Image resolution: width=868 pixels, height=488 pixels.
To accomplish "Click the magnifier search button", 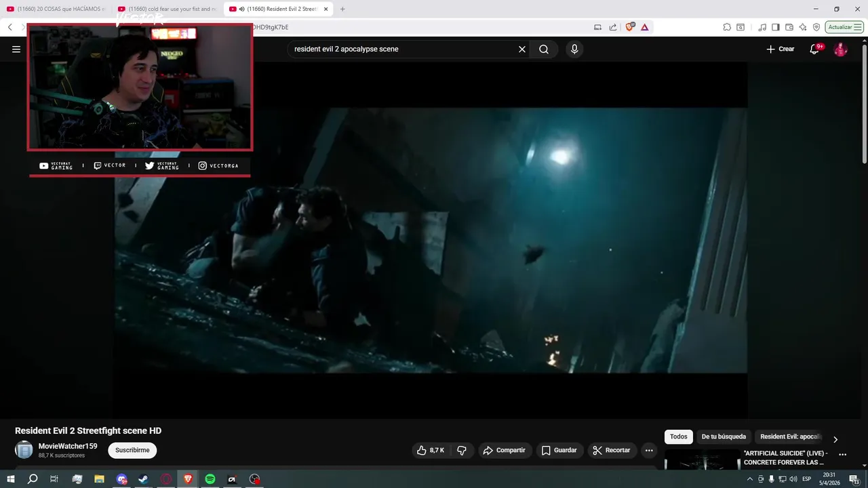I will pyautogui.click(x=544, y=49).
